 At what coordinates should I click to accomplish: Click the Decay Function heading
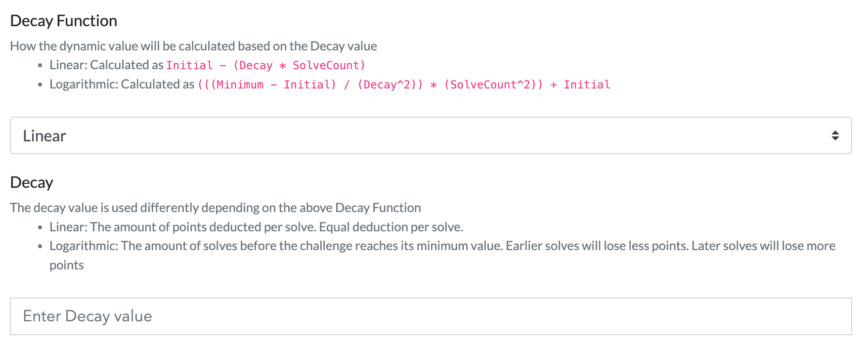click(64, 21)
